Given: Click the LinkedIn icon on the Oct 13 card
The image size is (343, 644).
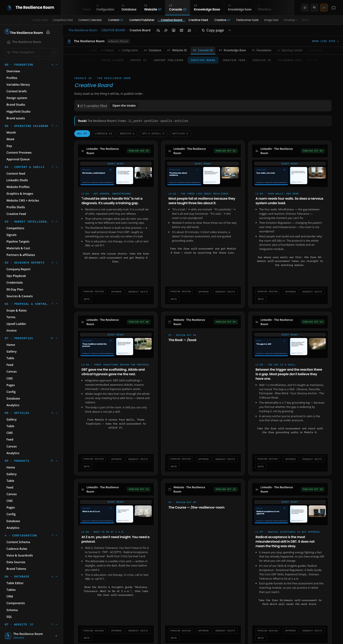Looking at the screenshot, I should [x=257, y=322].
